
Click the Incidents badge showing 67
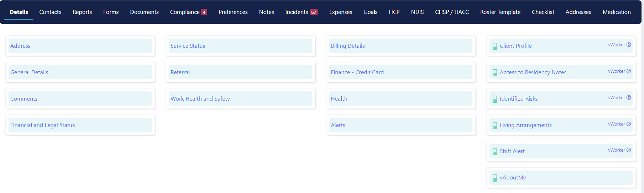click(314, 12)
